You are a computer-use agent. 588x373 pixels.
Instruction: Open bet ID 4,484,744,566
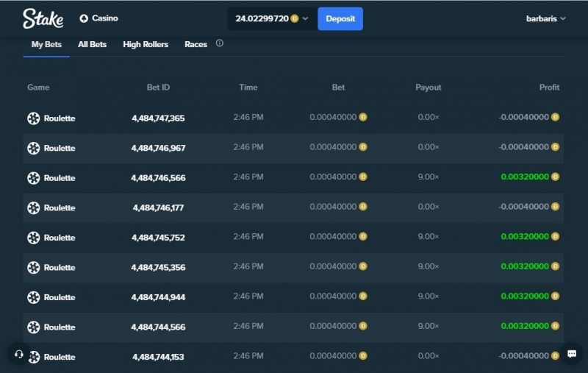[x=158, y=327]
